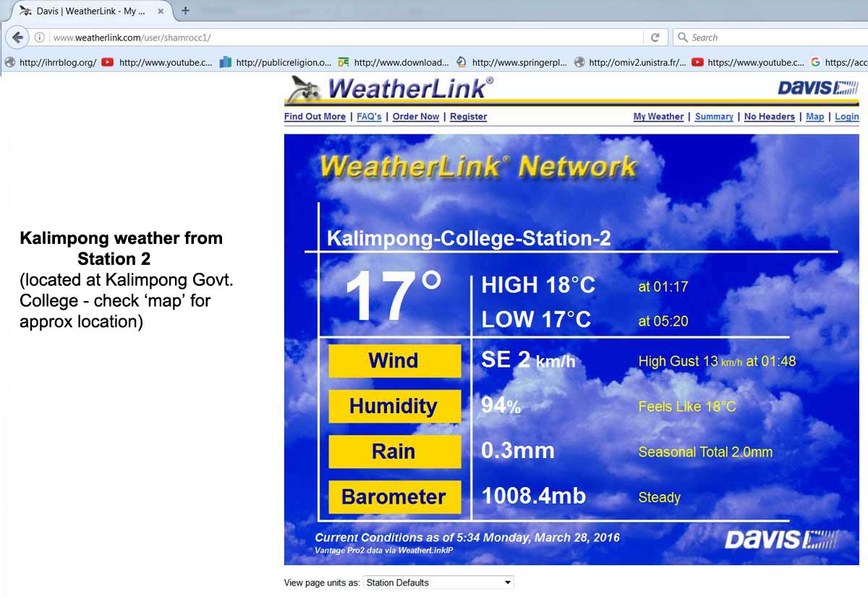
Task: Select Station Defaults from the units selector
Action: click(405, 582)
